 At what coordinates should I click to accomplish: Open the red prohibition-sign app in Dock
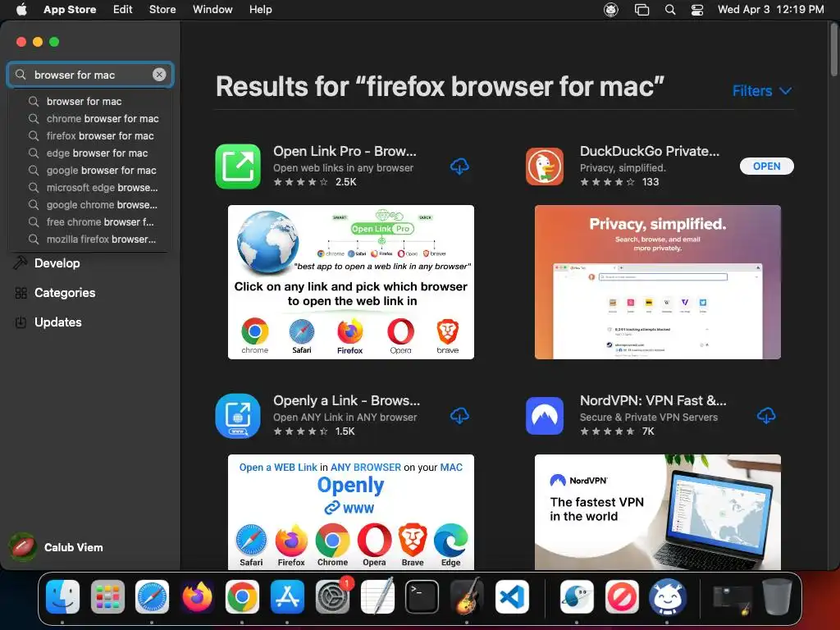point(622,596)
